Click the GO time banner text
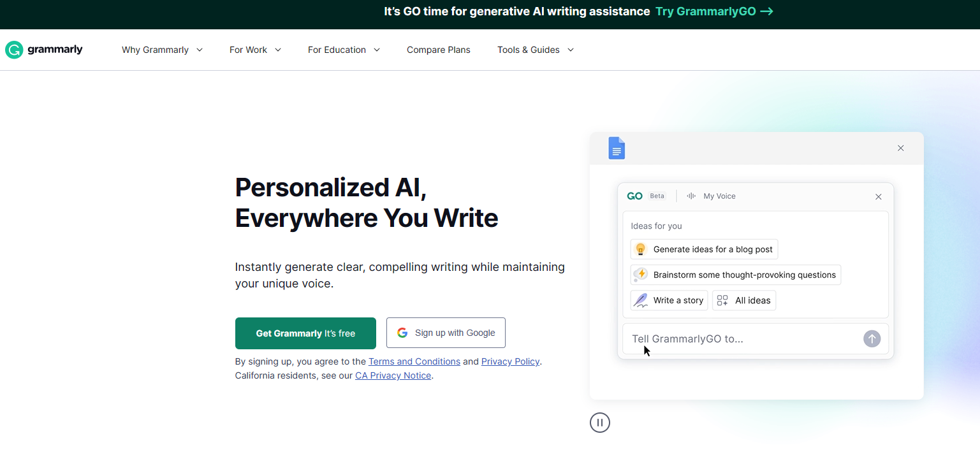Image resolution: width=980 pixels, height=450 pixels. (517, 11)
